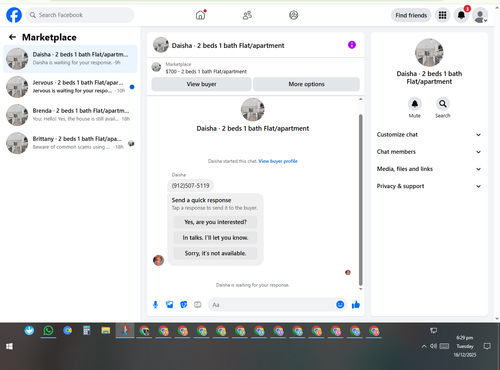This screenshot has width=500, height=370.
Task: Click chat scrollbar down arrow
Action: tap(360, 289)
